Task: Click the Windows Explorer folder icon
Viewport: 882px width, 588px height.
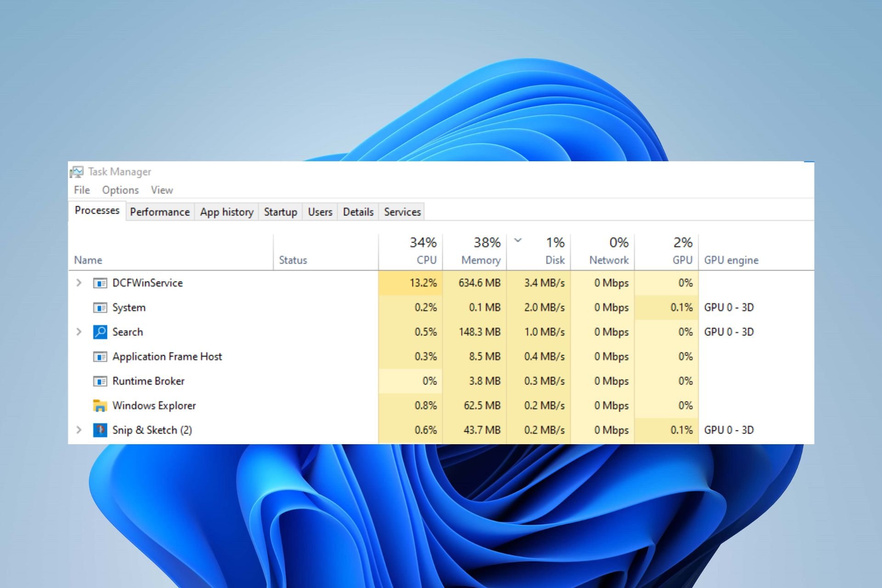Action: point(100,406)
